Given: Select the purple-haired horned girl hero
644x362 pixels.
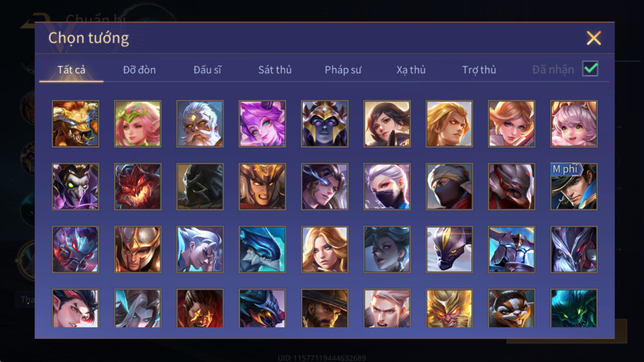Looking at the screenshot, I should [262, 124].
